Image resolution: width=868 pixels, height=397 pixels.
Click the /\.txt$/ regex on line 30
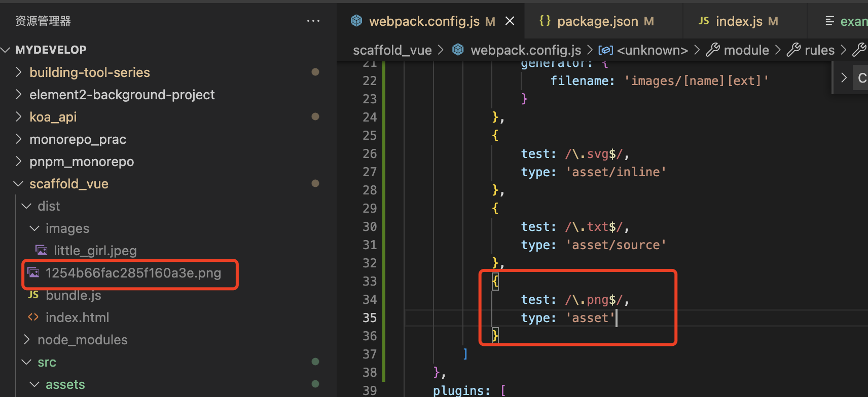point(594,226)
